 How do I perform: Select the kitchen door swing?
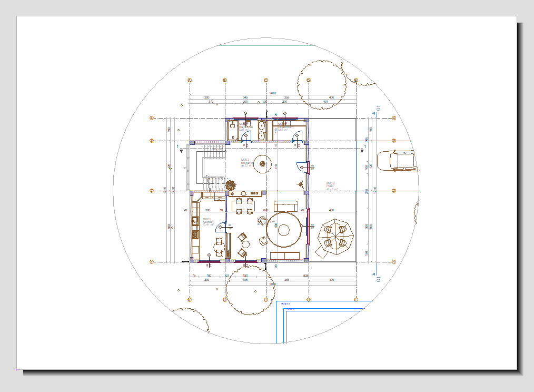(x=221, y=227)
